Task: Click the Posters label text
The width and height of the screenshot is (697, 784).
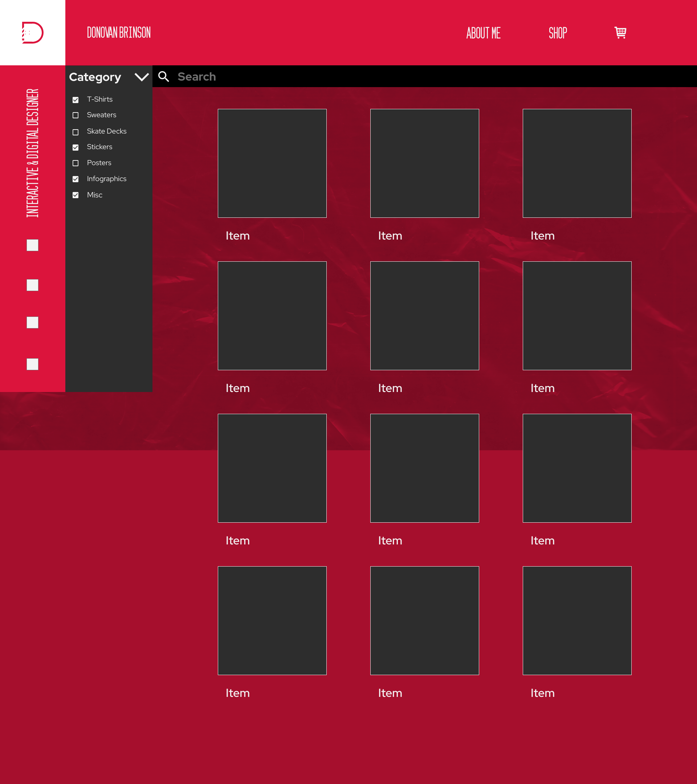Action: [99, 163]
